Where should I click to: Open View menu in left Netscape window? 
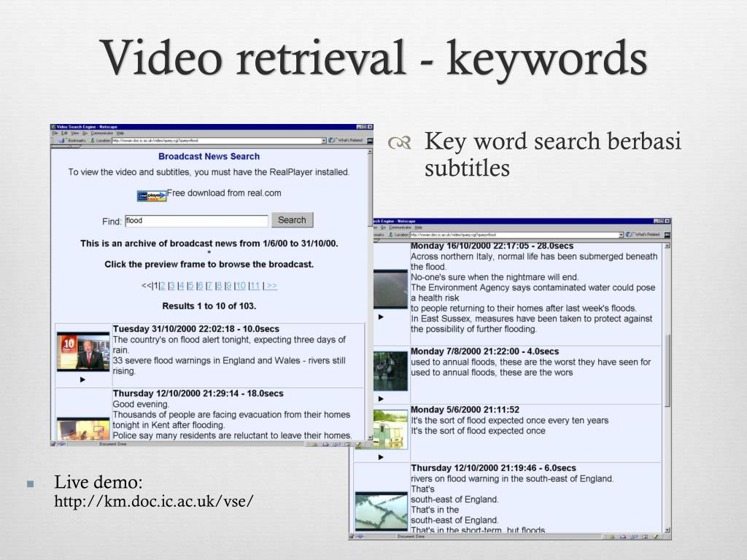coord(75,133)
